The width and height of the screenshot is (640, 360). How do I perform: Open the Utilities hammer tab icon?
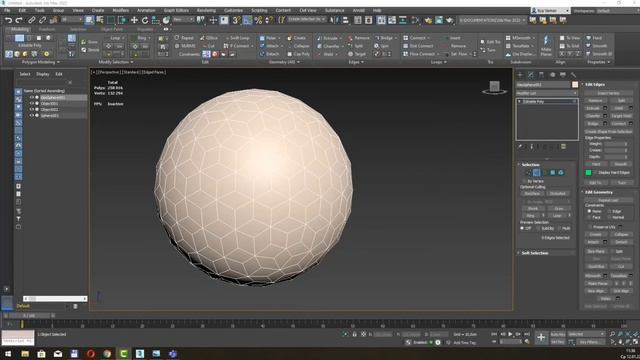pos(573,75)
